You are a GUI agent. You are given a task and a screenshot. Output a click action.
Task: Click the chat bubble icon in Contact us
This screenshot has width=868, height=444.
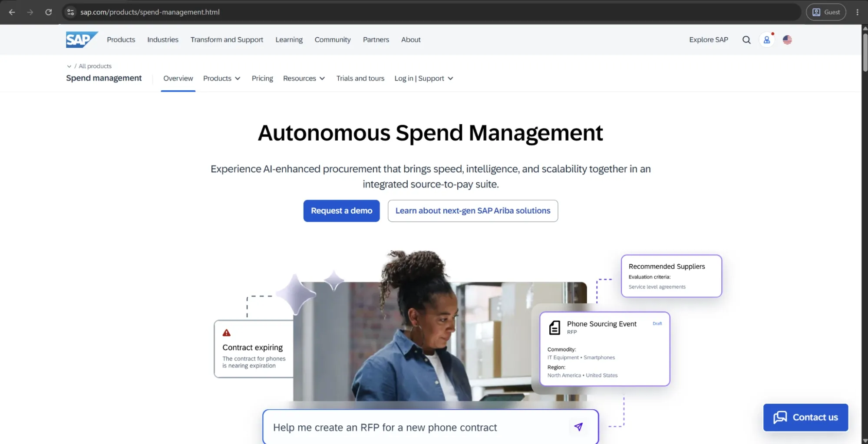click(780, 417)
